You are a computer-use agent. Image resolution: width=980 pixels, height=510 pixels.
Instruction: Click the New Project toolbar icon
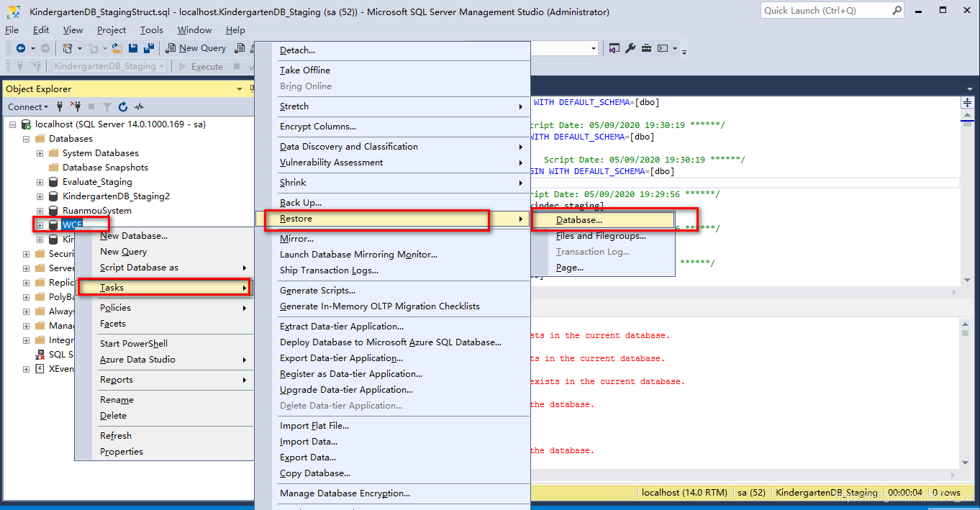click(x=68, y=48)
